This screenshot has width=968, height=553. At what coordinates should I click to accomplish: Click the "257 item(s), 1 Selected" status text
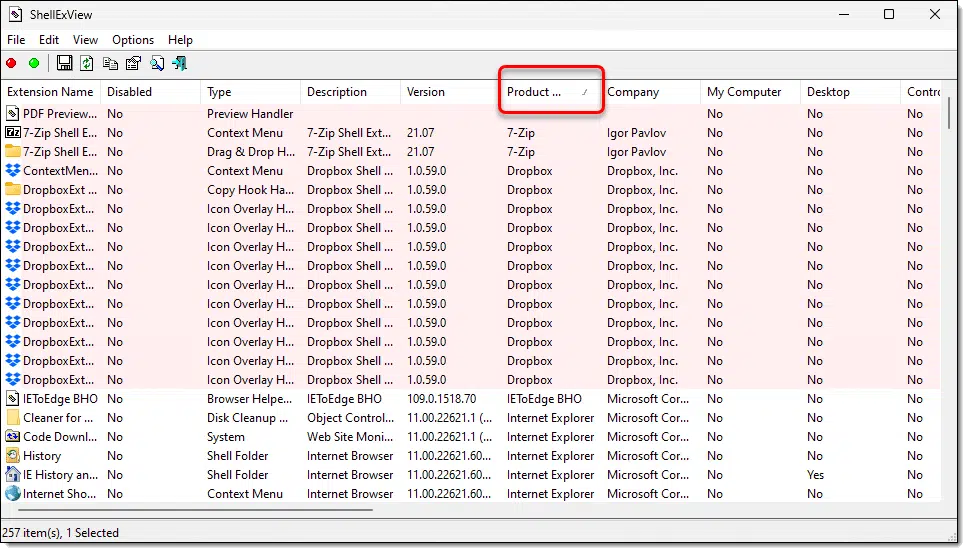(x=60, y=533)
